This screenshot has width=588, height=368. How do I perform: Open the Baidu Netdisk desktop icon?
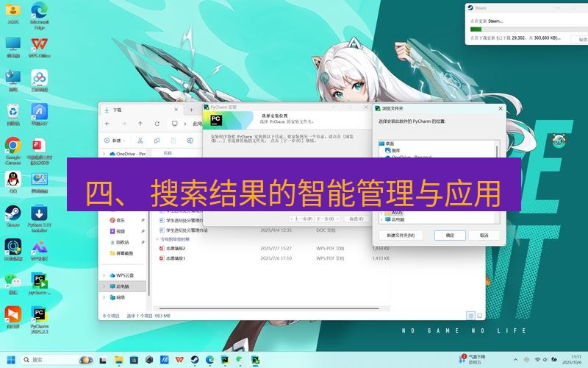[40, 81]
